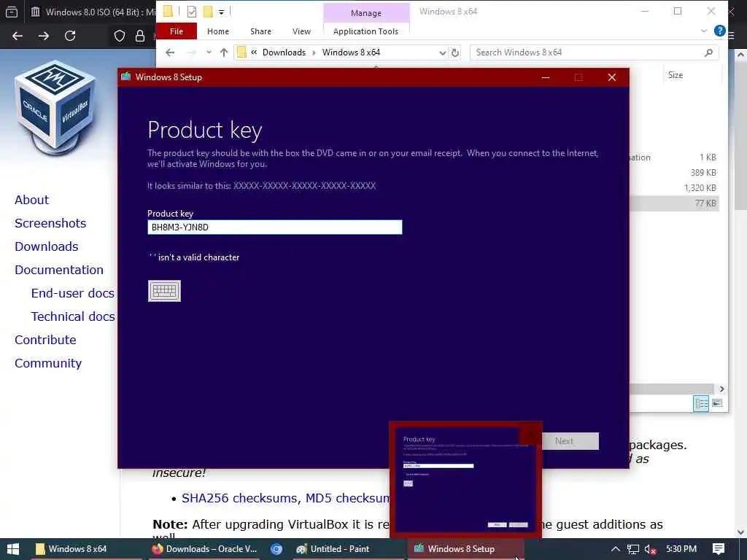Image resolution: width=747 pixels, height=560 pixels.
Task: Click the Explorer horizontal scrollbar right arrow
Action: pos(721,389)
